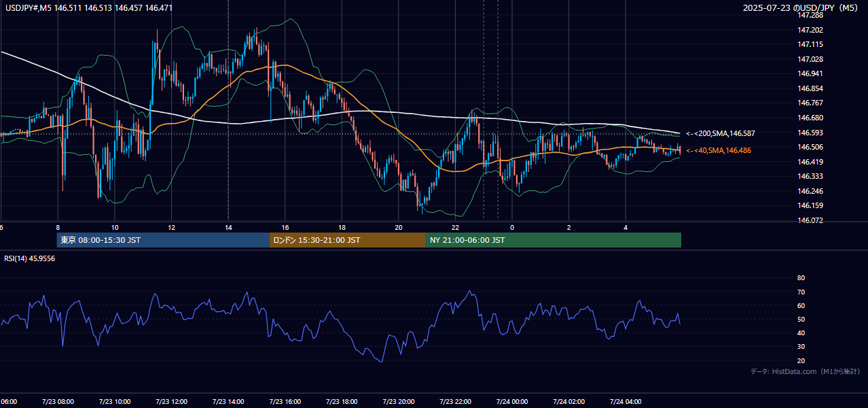
Task: Click price axis value 146.680
Action: [810, 118]
